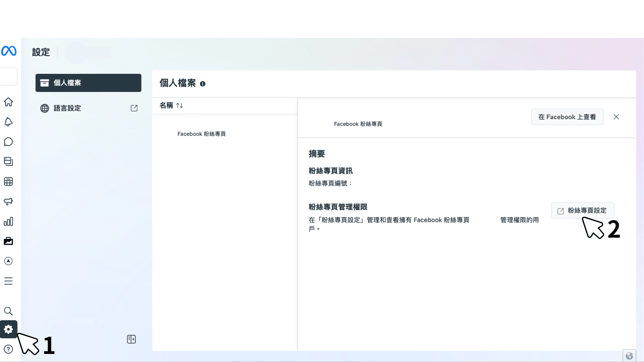Click the search magnifier icon
Viewport: 644px width, 362px height.
pyautogui.click(x=8, y=311)
